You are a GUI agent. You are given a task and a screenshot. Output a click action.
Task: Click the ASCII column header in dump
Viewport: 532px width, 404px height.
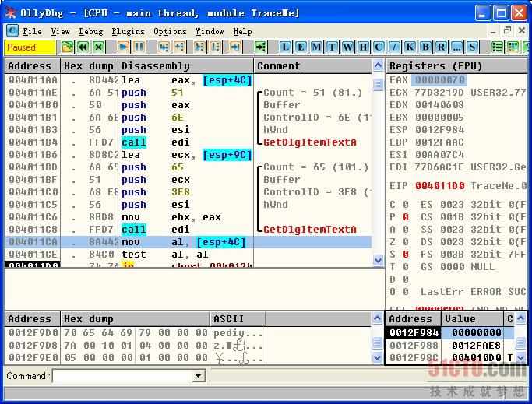(x=238, y=319)
